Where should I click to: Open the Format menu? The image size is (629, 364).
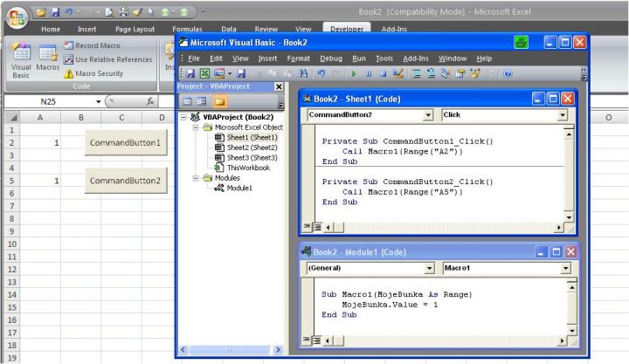click(299, 58)
